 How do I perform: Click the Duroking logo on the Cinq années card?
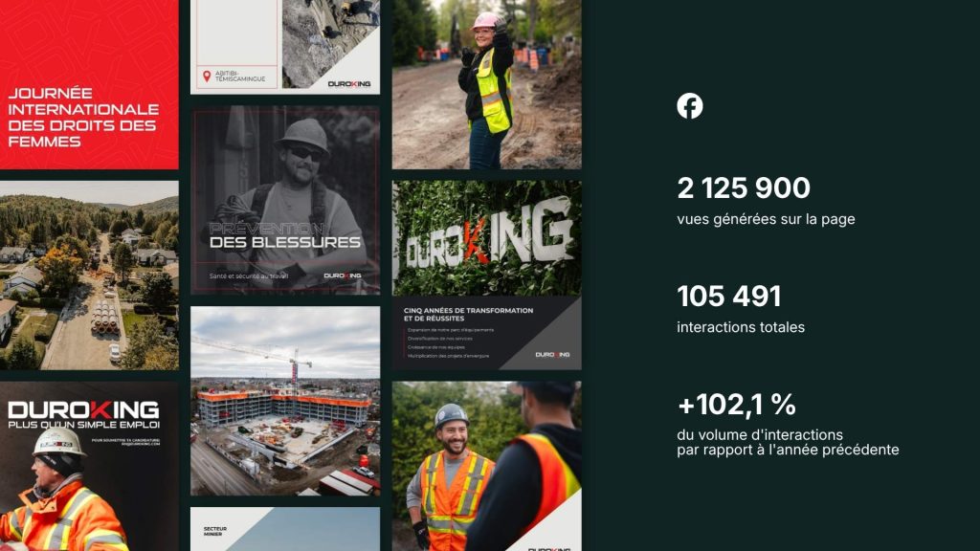552,354
